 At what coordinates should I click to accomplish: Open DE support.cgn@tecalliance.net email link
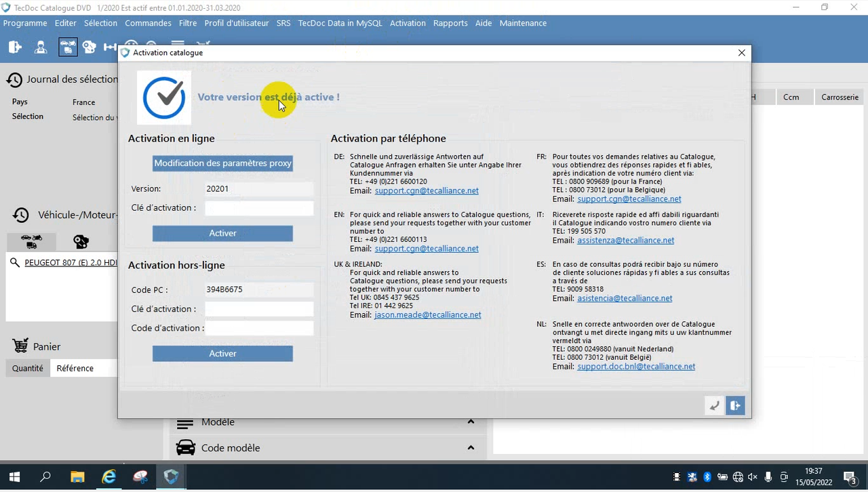(427, 191)
